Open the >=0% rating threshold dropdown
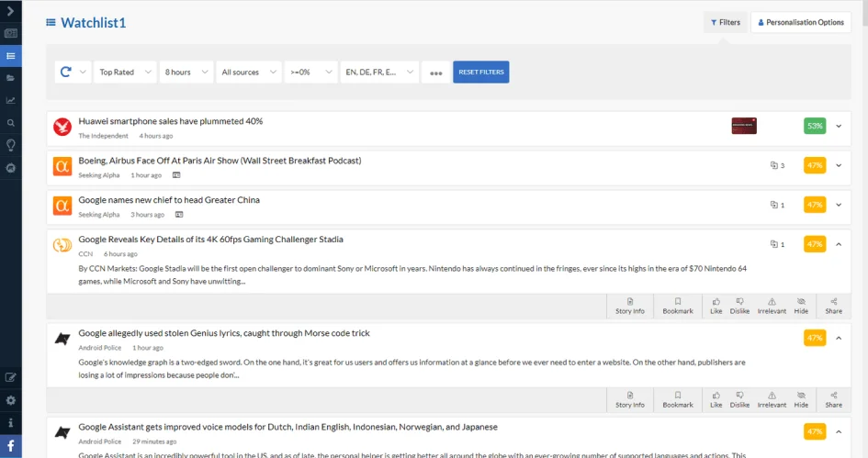 (310, 72)
